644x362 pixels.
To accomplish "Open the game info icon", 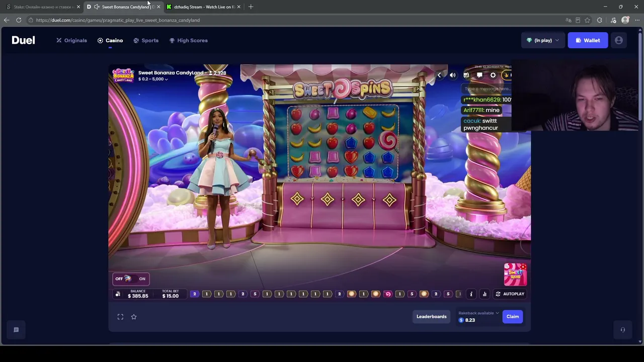I will pos(471,294).
